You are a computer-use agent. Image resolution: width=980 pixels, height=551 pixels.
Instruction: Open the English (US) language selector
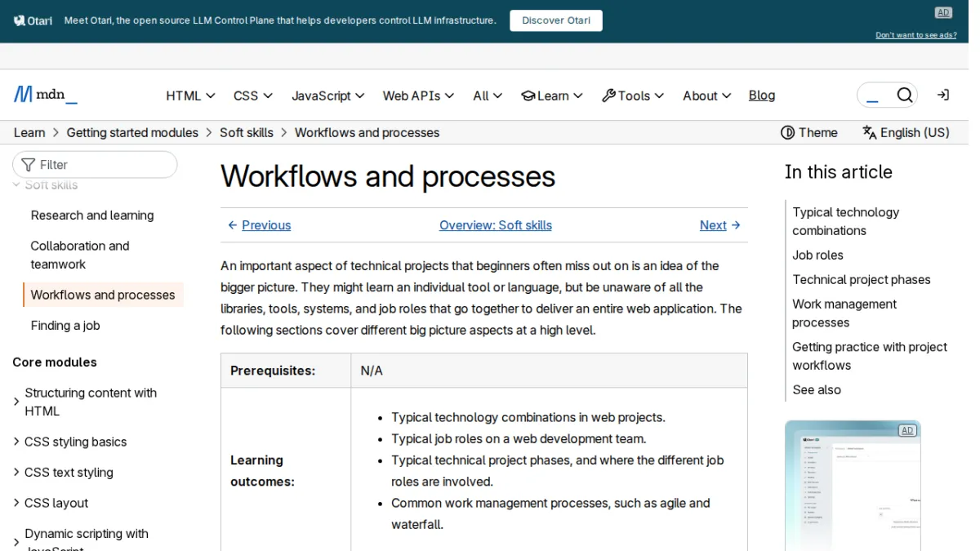pyautogui.click(x=906, y=132)
